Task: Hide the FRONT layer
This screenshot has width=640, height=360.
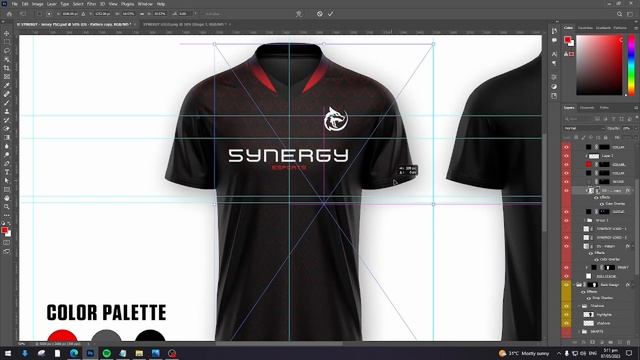Action: pos(566,267)
